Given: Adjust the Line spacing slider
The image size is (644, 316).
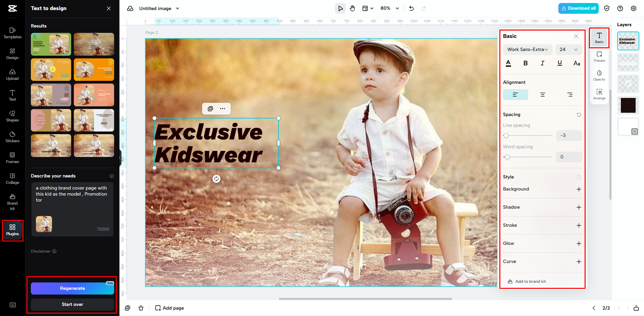Looking at the screenshot, I should [507, 136].
